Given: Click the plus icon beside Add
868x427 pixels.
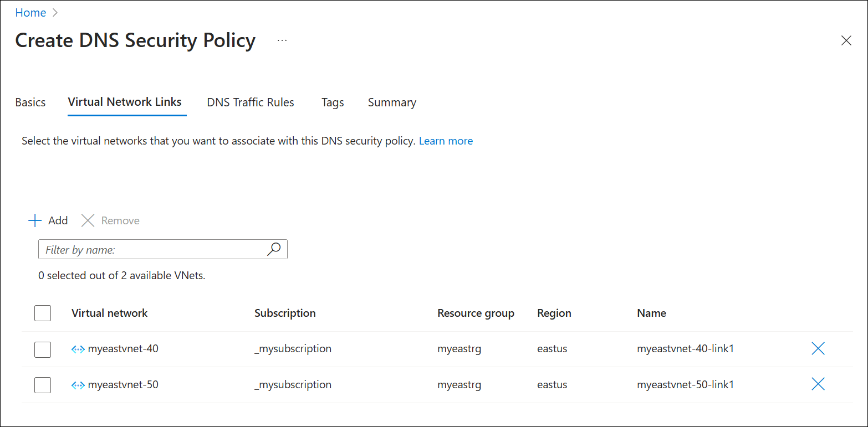Looking at the screenshot, I should [35, 220].
